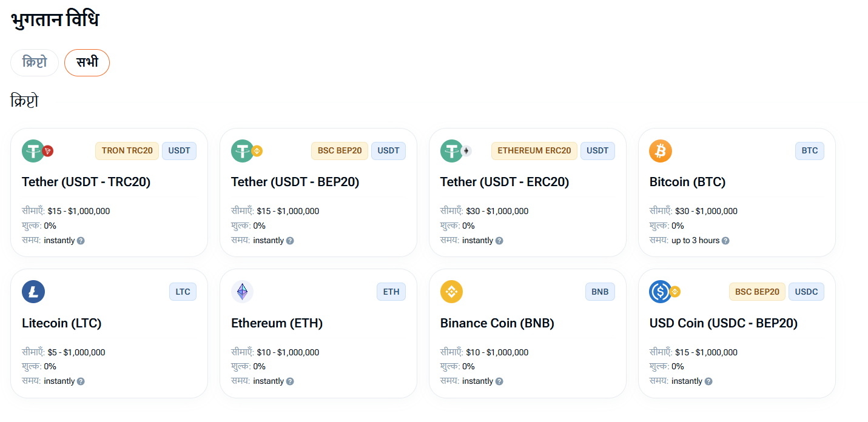The height and width of the screenshot is (422, 868).
Task: Choose the Ethereum (ETH) payment card
Action: pos(318,333)
